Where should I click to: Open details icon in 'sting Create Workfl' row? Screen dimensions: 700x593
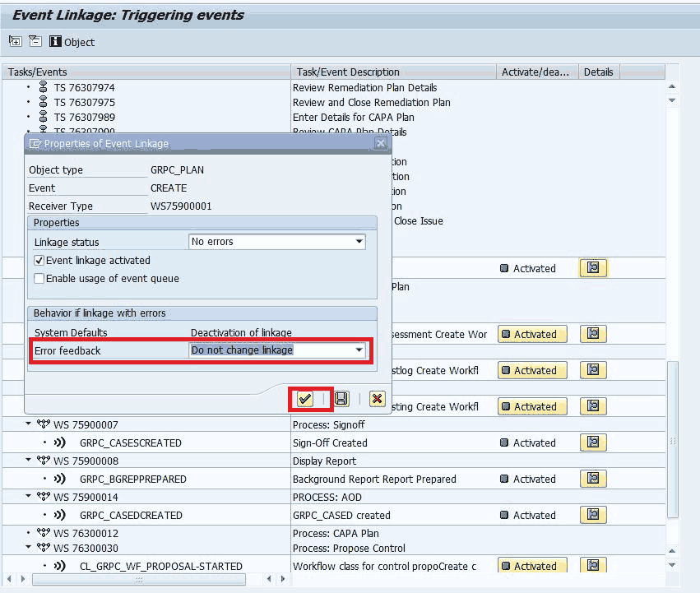click(x=593, y=406)
